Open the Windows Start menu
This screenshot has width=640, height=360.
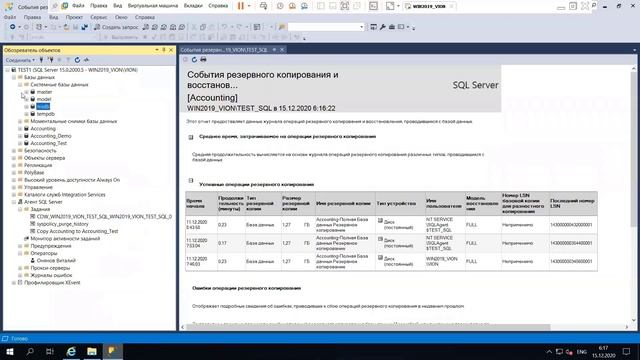coord(10,351)
